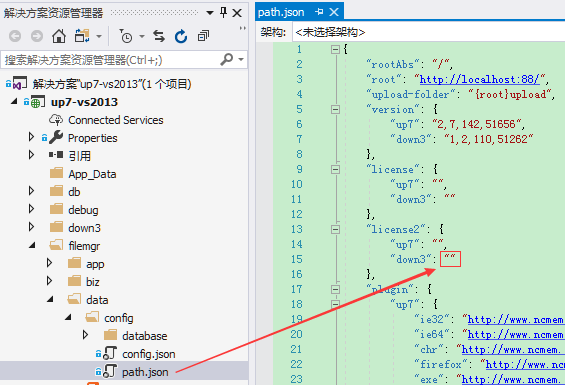Click the Home icon in Solution Explorer toolbar

point(59,36)
